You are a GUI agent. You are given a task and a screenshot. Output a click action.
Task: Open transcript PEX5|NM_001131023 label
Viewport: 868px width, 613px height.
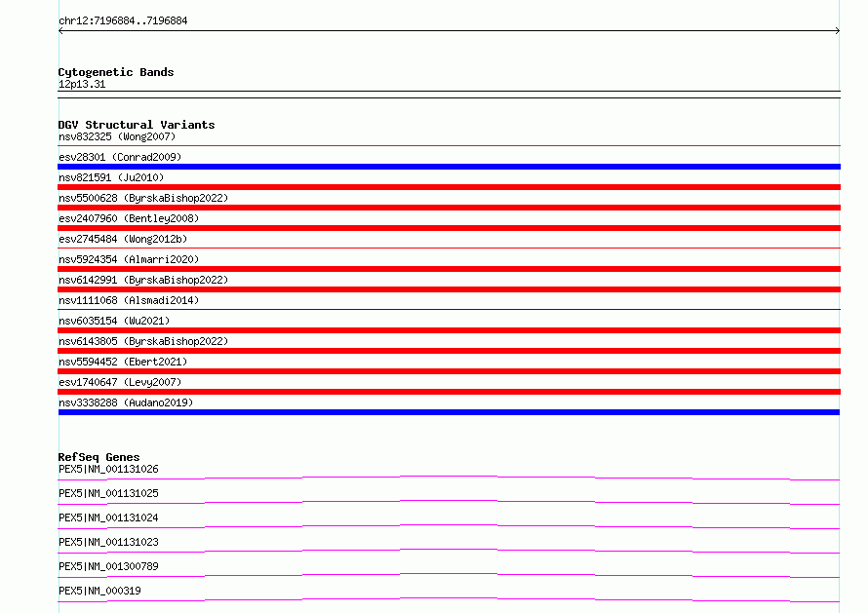(108, 542)
